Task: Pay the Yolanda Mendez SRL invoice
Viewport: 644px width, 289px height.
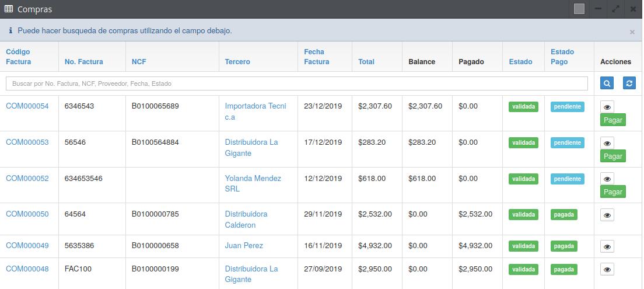Action: point(612,191)
